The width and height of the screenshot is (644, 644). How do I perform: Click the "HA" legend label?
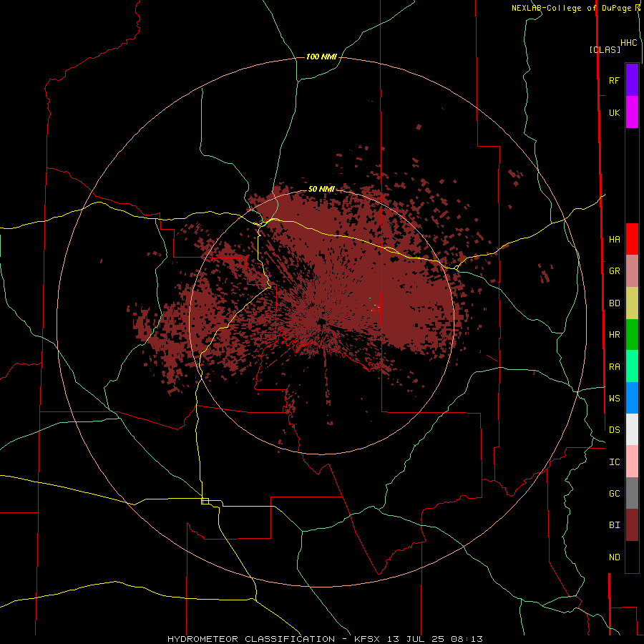coord(615,240)
